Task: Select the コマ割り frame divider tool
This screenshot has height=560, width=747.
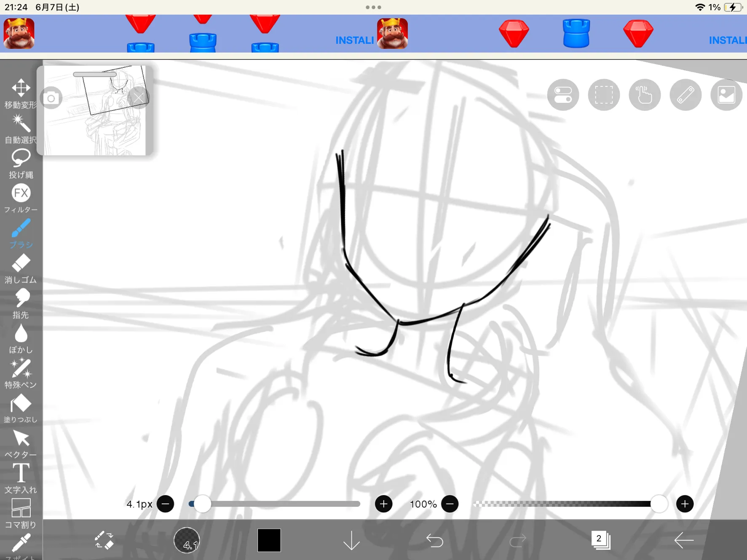Action: coord(21,513)
